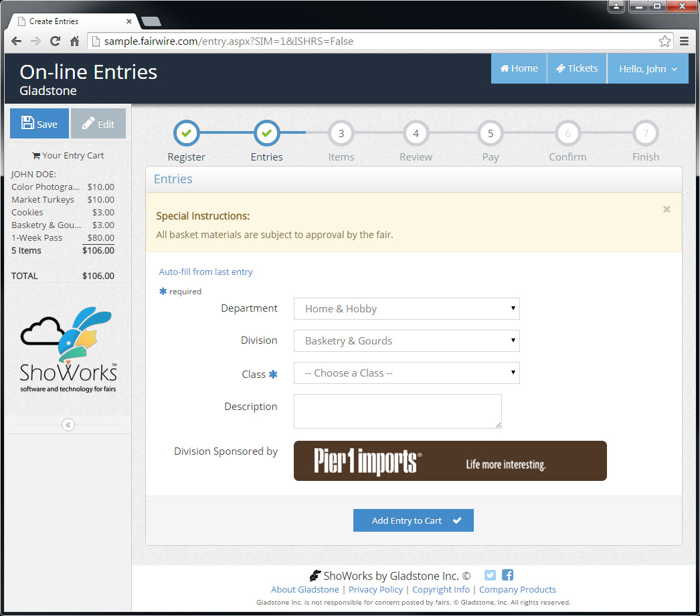Click the browser home icon
This screenshot has height=616, width=700.
click(75, 41)
